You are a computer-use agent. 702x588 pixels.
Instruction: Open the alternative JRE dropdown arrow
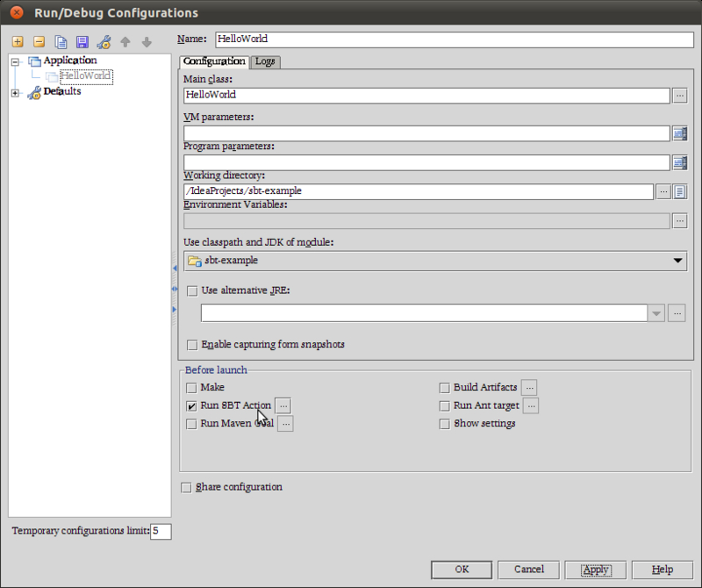(655, 313)
